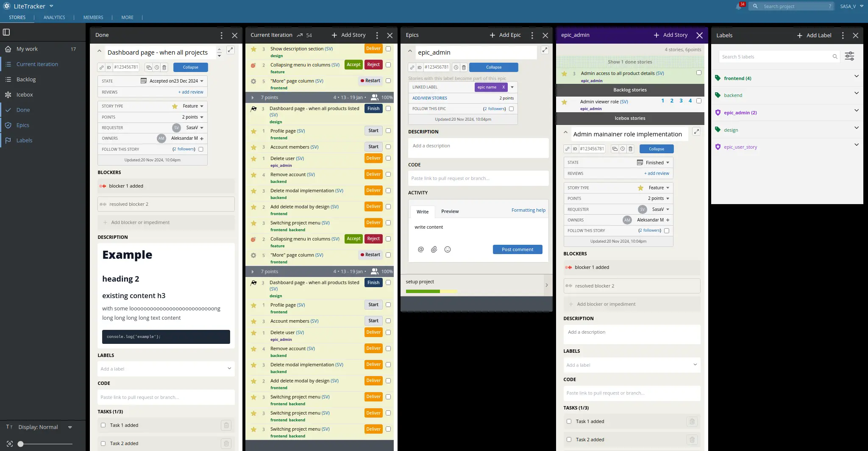Switch to Preview tab in activity editor
Image resolution: width=868 pixels, height=451 pixels.
(x=450, y=211)
